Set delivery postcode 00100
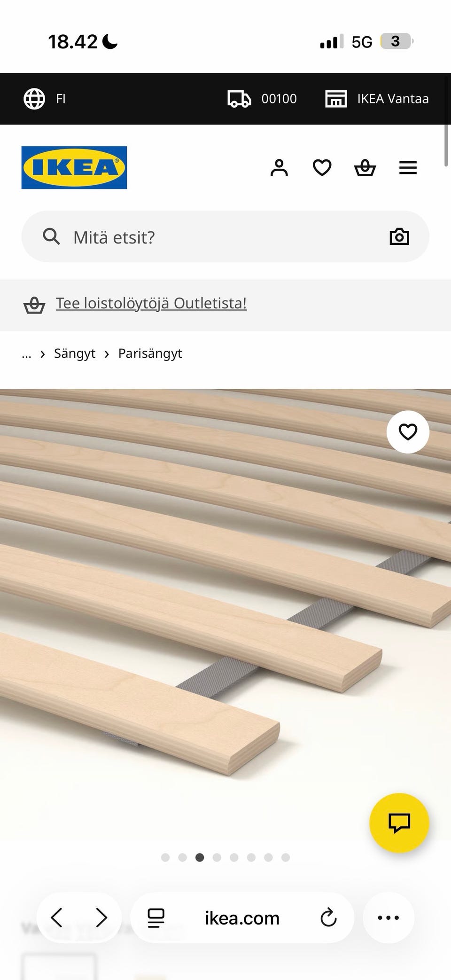Screen dimensions: 451x980 (x=262, y=99)
